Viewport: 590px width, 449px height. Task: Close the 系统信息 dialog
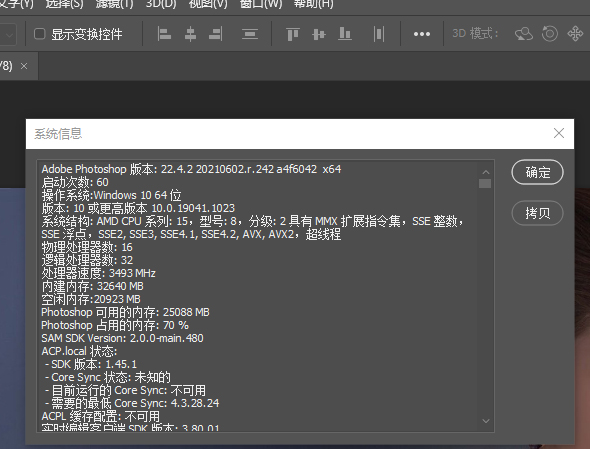(559, 133)
